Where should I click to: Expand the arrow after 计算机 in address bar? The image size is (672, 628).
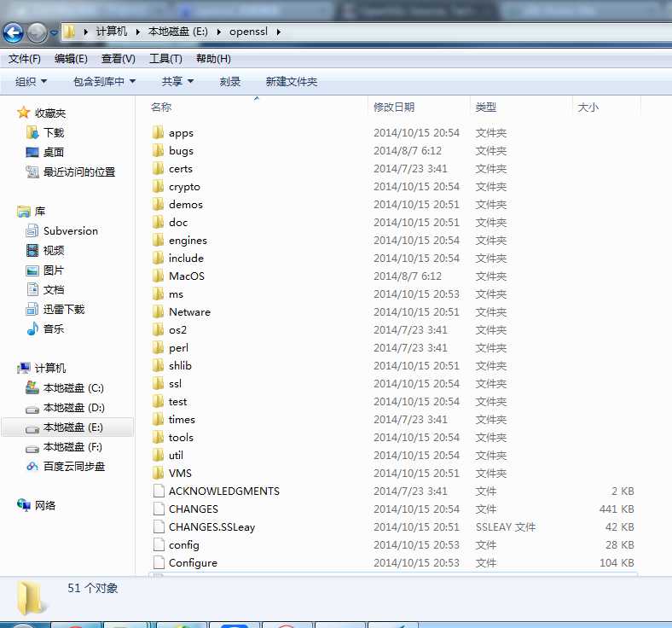point(138,32)
